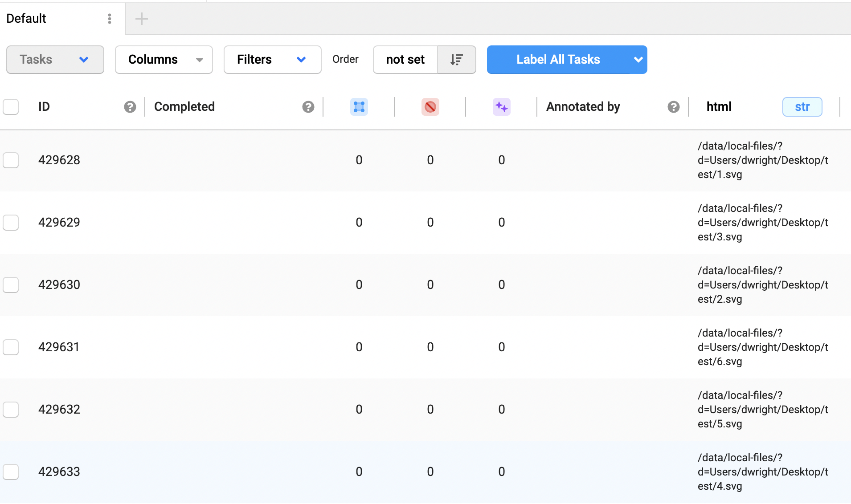Click the 'not set' ordering field

click(405, 59)
